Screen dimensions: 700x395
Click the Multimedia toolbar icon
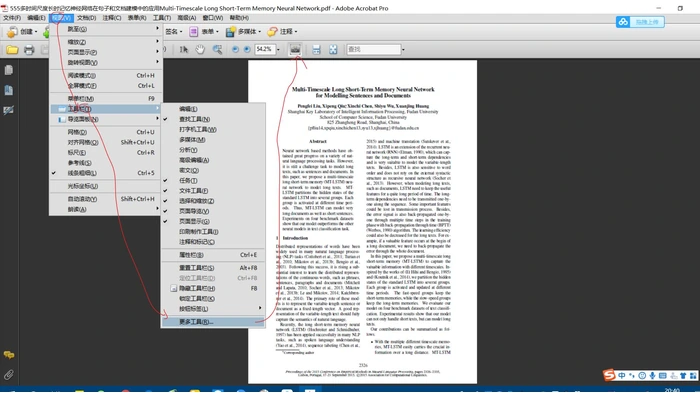[230, 32]
